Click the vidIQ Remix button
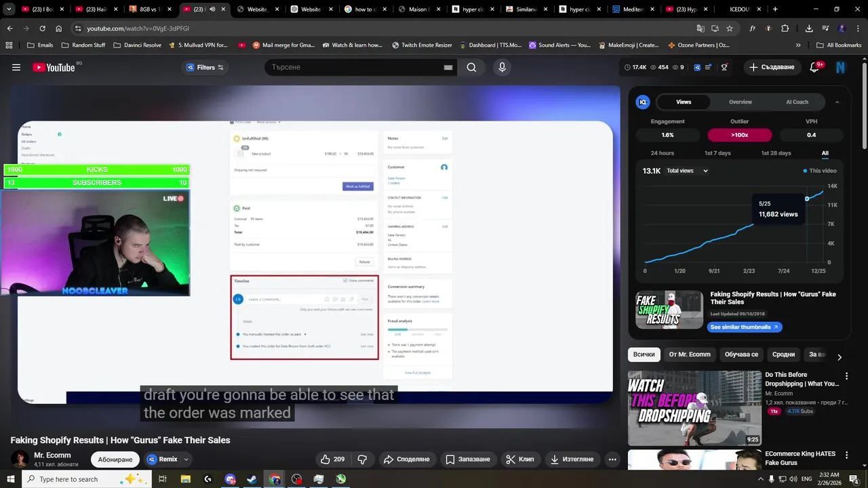 [163, 460]
